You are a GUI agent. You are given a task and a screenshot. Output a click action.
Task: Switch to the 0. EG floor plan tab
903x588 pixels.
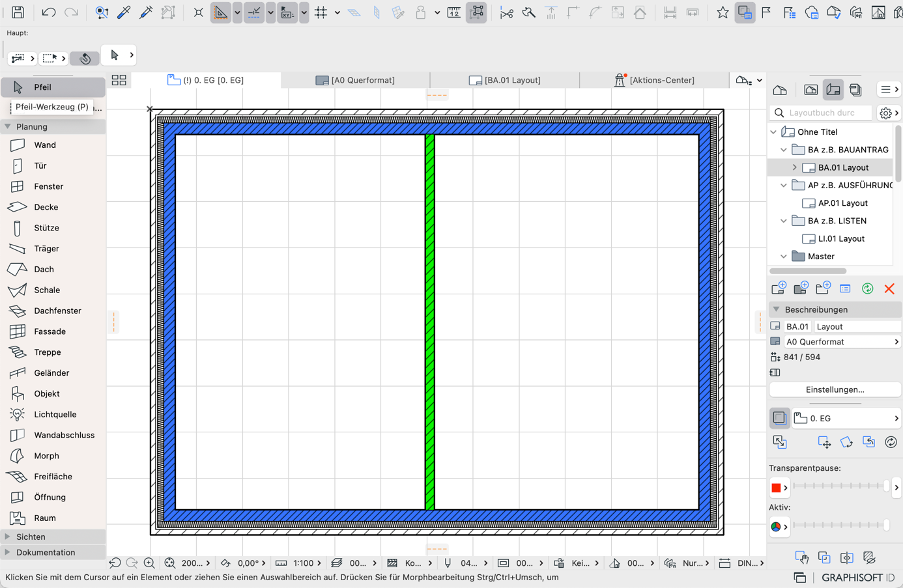point(207,80)
